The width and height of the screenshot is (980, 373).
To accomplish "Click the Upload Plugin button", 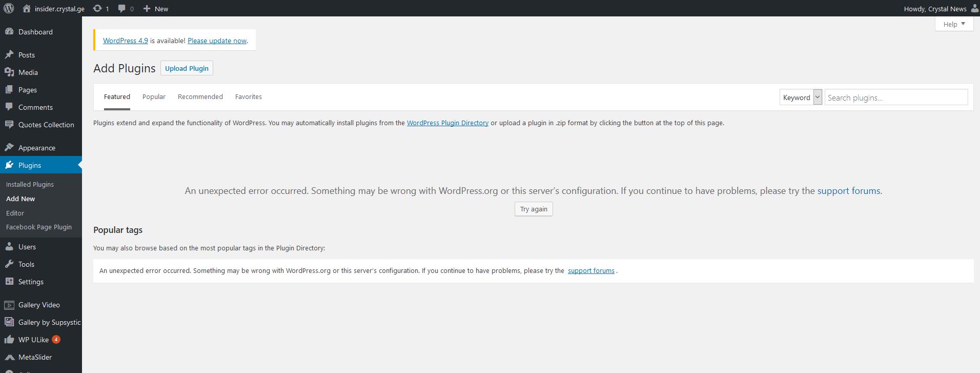I will coord(187,68).
